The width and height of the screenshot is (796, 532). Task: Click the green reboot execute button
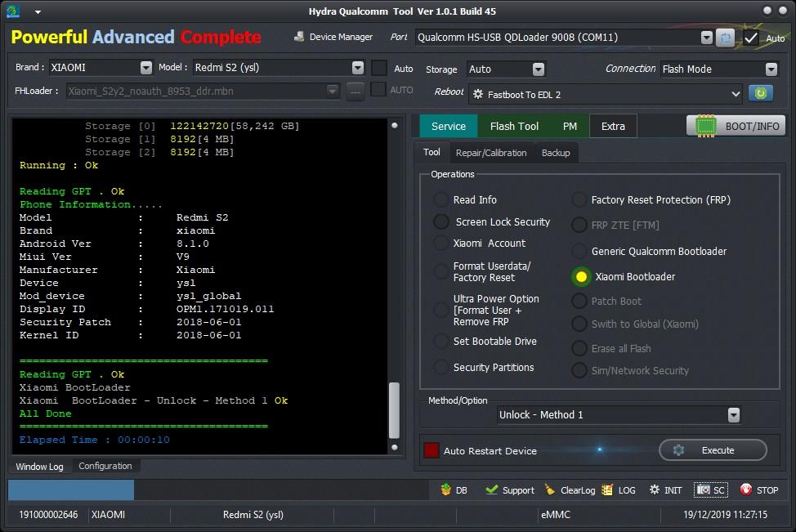pos(760,93)
